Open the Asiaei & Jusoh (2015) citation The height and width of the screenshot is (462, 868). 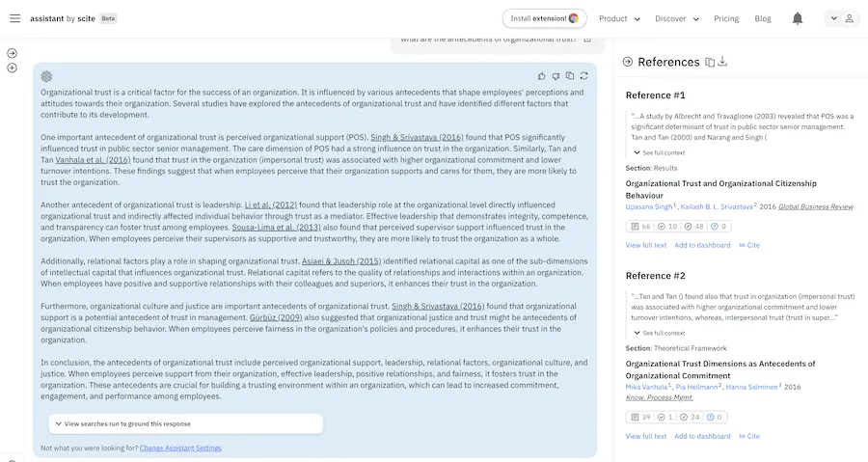341,261
